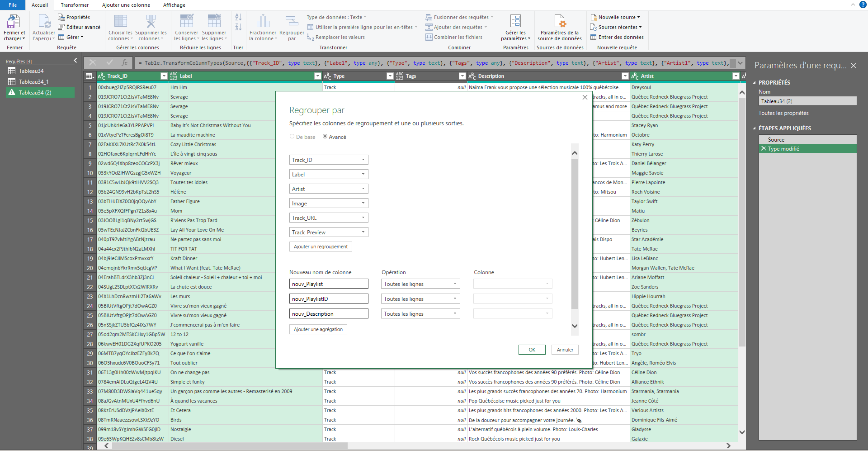Select the De base radio option
The width and height of the screenshot is (868, 451).
[x=292, y=137]
